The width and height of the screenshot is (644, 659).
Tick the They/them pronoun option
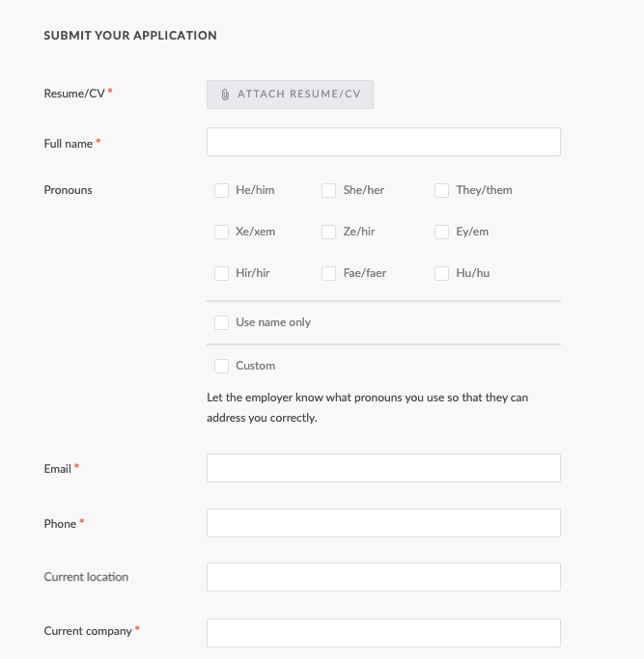click(x=442, y=190)
